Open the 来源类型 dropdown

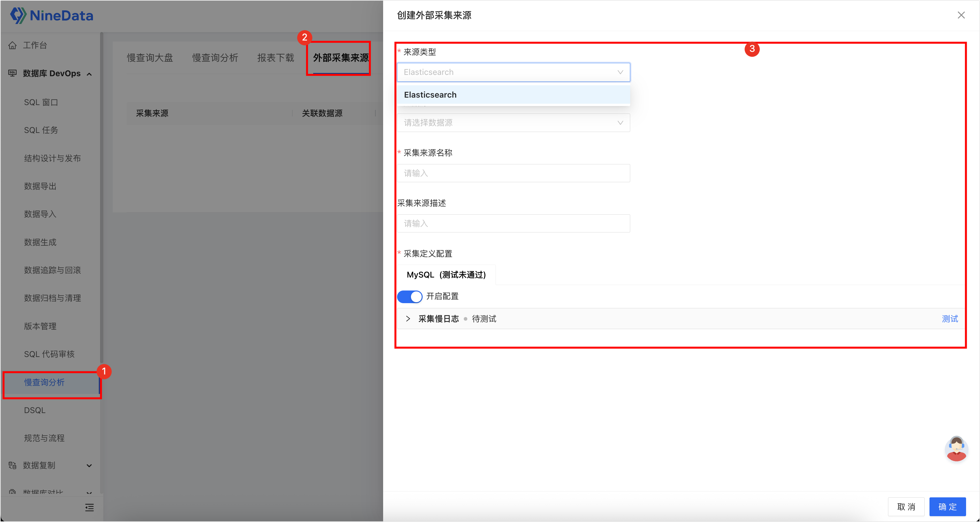[514, 72]
